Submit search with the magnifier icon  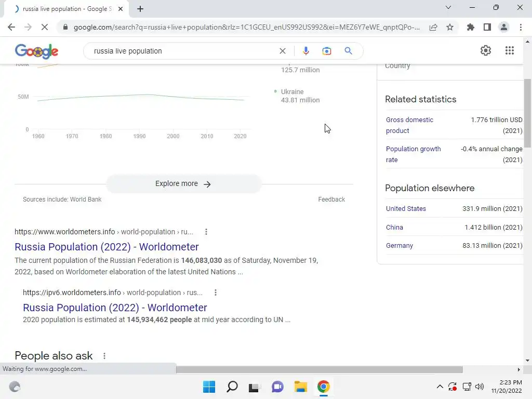348,51
